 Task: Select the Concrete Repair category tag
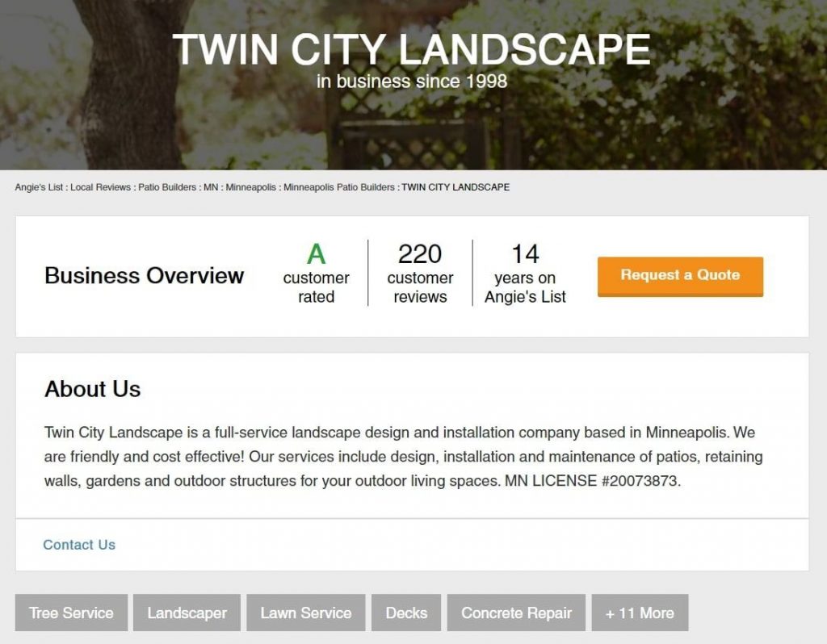[516, 613]
